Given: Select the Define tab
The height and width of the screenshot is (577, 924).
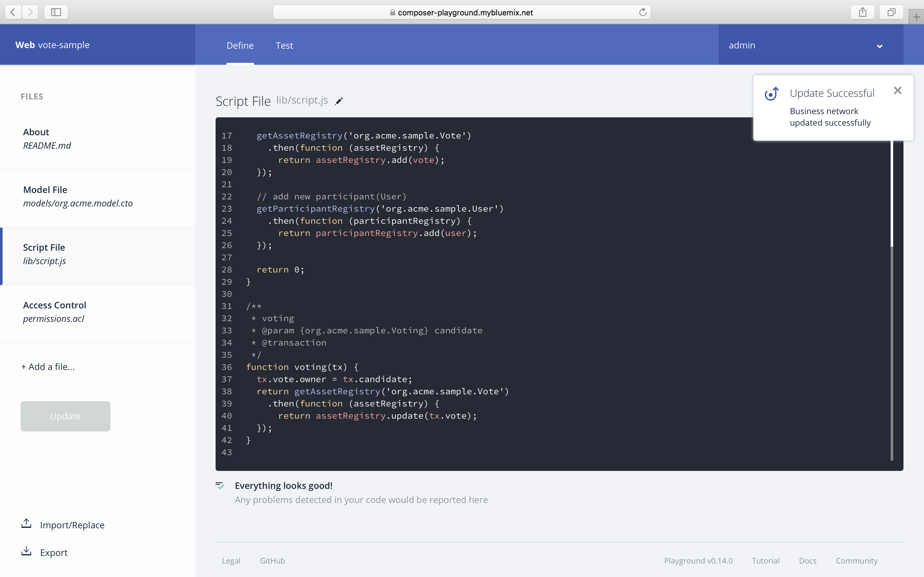Looking at the screenshot, I should click(239, 45).
